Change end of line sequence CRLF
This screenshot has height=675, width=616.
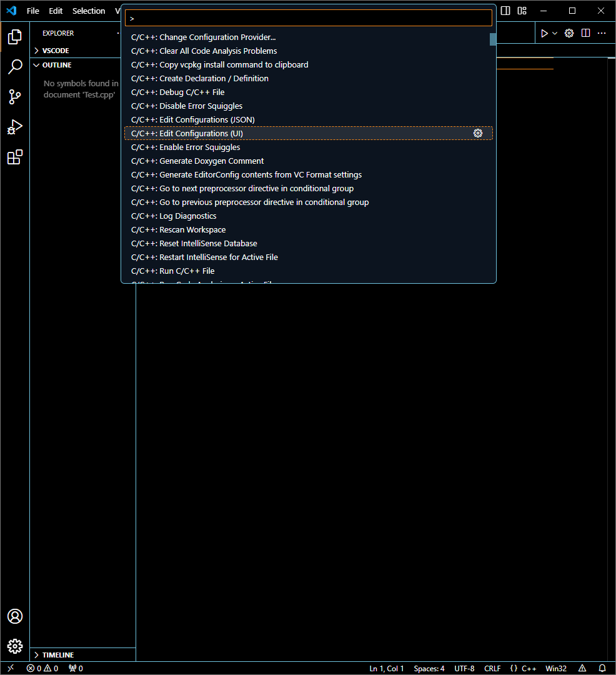[492, 668]
